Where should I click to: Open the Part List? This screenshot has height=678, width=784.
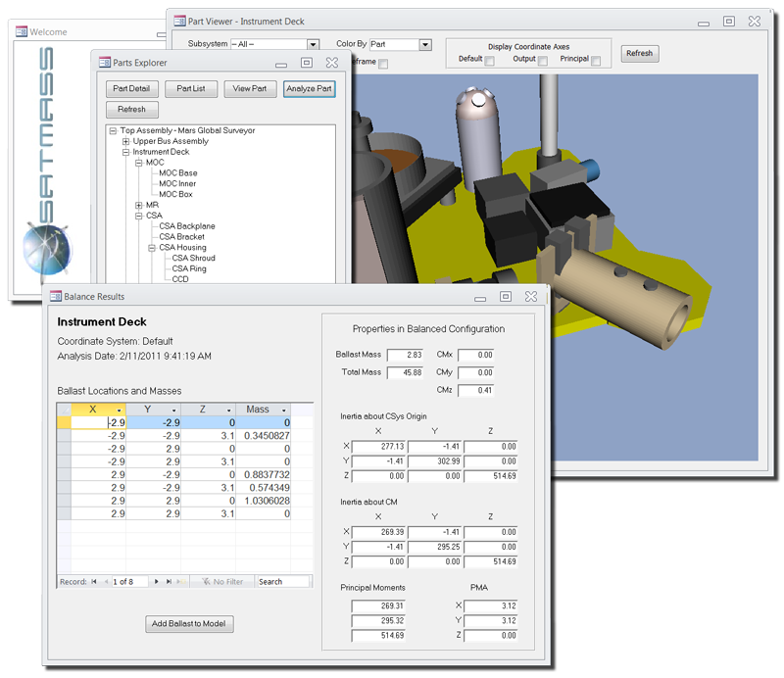point(191,88)
